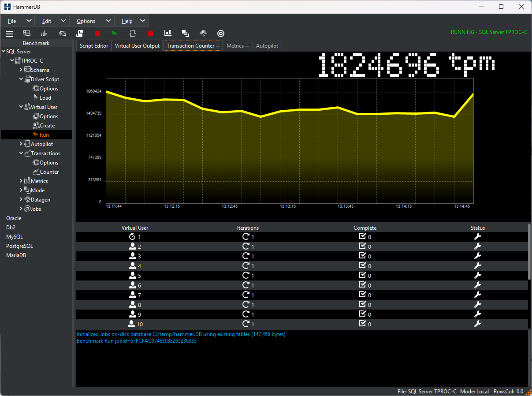Click the wrench status icon for user 10
Viewport: 532px width, 396px height.
(x=477, y=324)
